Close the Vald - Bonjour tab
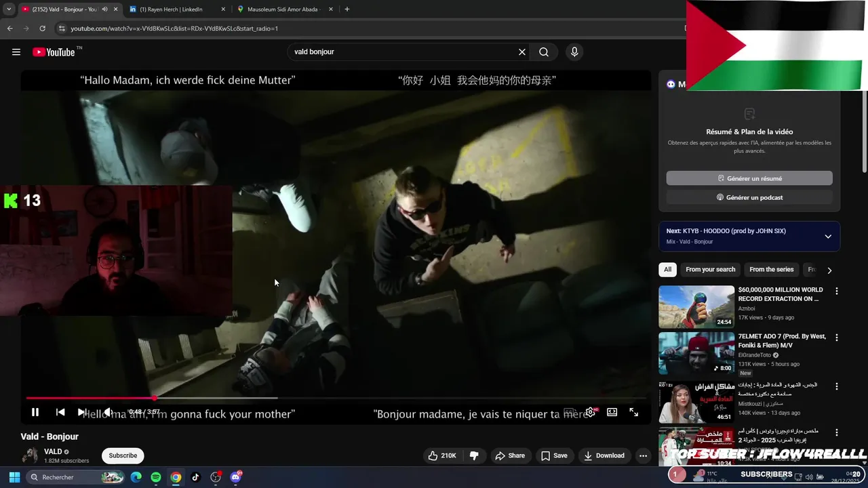This screenshot has width=868, height=488. [x=116, y=9]
